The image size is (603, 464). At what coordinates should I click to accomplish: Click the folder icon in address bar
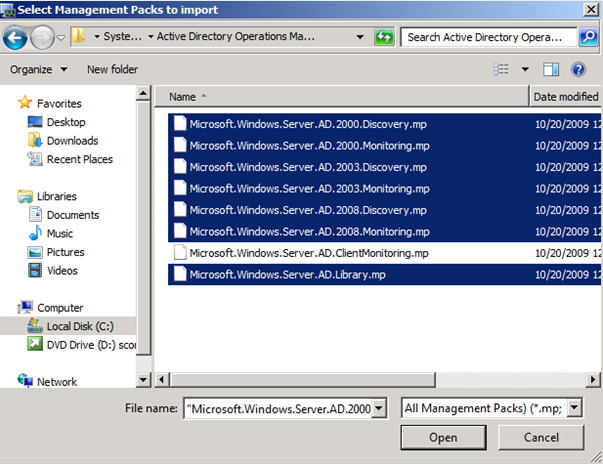pyautogui.click(x=79, y=37)
